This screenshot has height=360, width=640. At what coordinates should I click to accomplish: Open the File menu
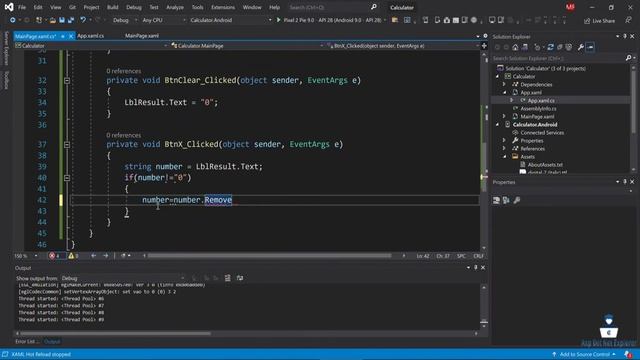pyautogui.click(x=22, y=7)
